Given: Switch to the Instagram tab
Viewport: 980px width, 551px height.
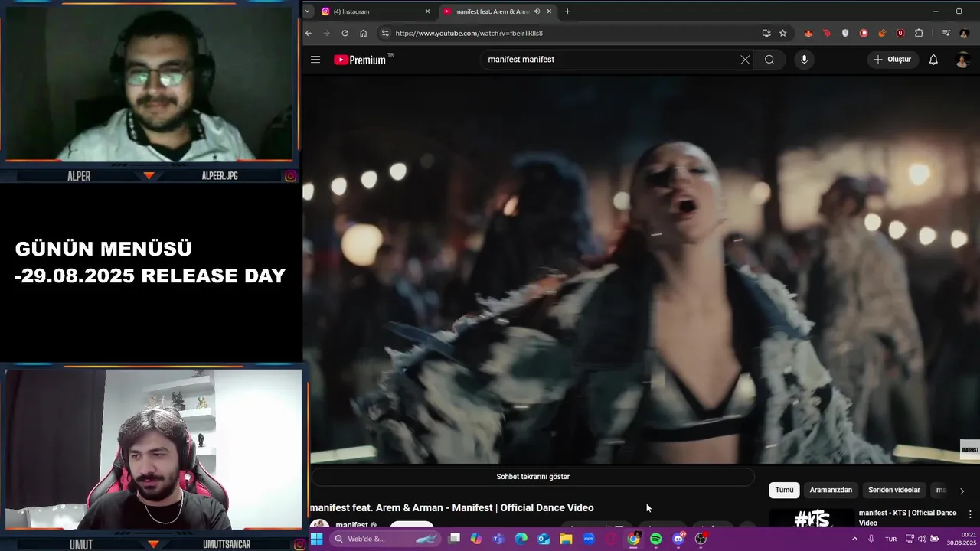Looking at the screenshot, I should tap(373, 11).
